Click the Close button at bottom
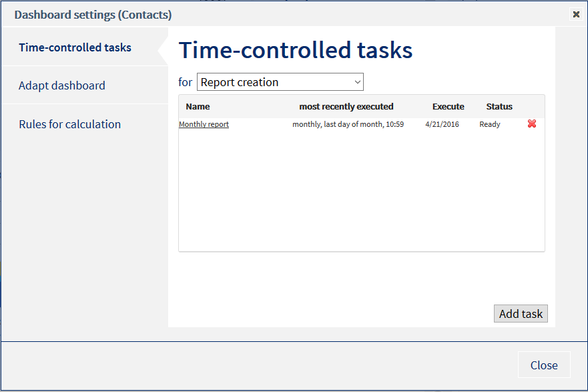This screenshot has width=588, height=392. pyautogui.click(x=544, y=365)
